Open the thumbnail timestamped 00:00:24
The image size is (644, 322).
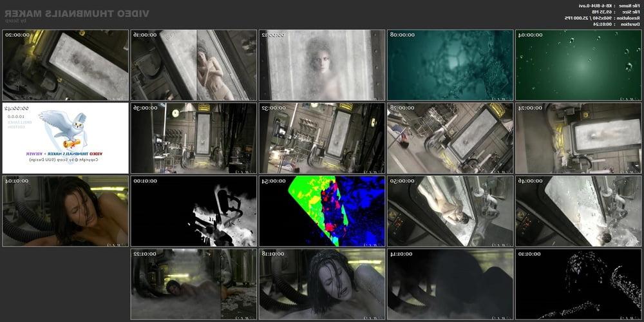pos(578,138)
